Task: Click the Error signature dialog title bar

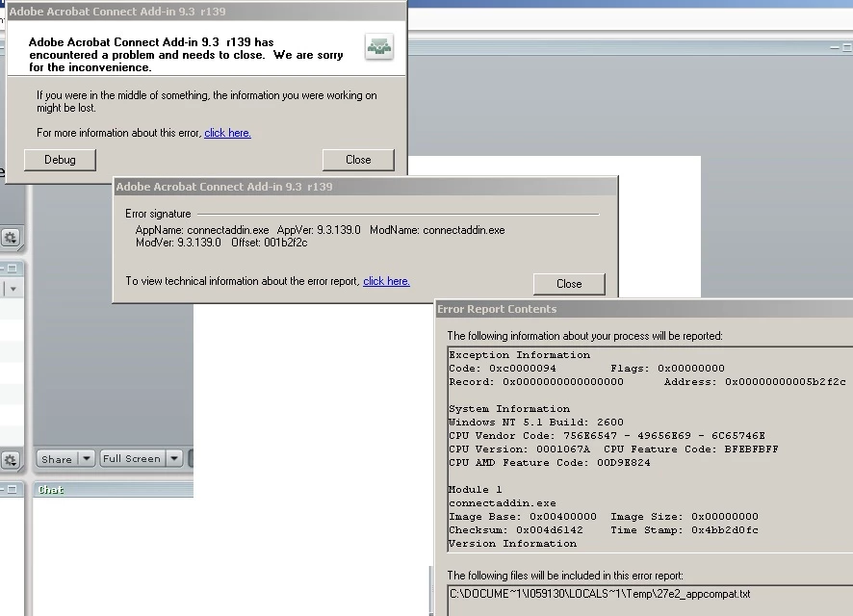Action: click(366, 187)
